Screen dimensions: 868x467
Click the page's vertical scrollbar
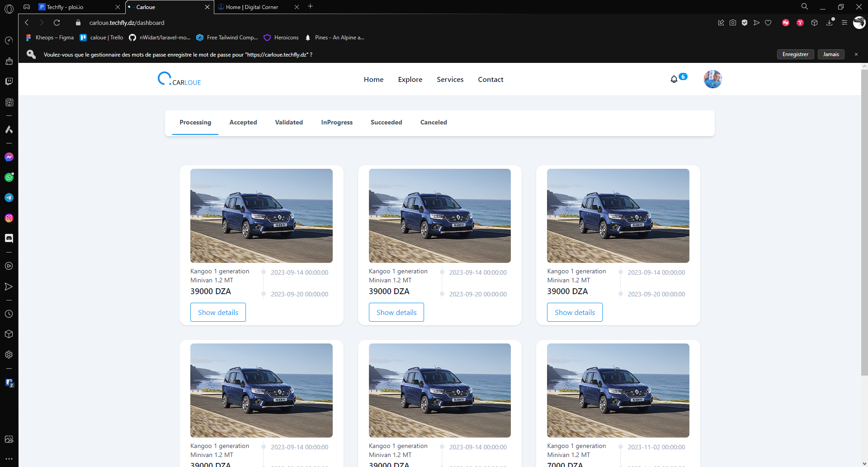coord(864,226)
